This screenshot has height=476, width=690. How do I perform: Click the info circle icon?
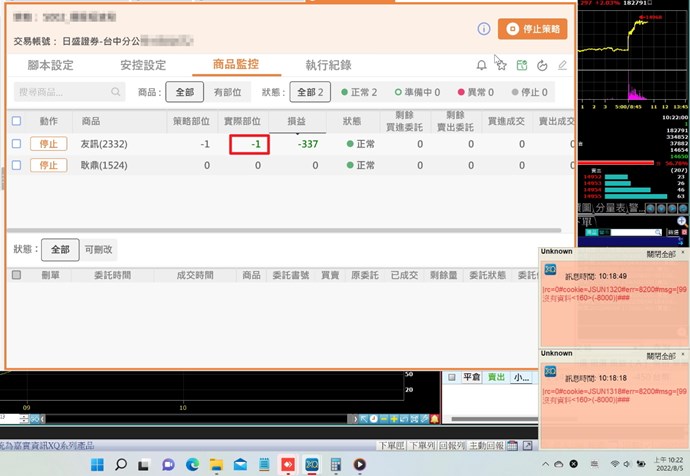coord(483,30)
